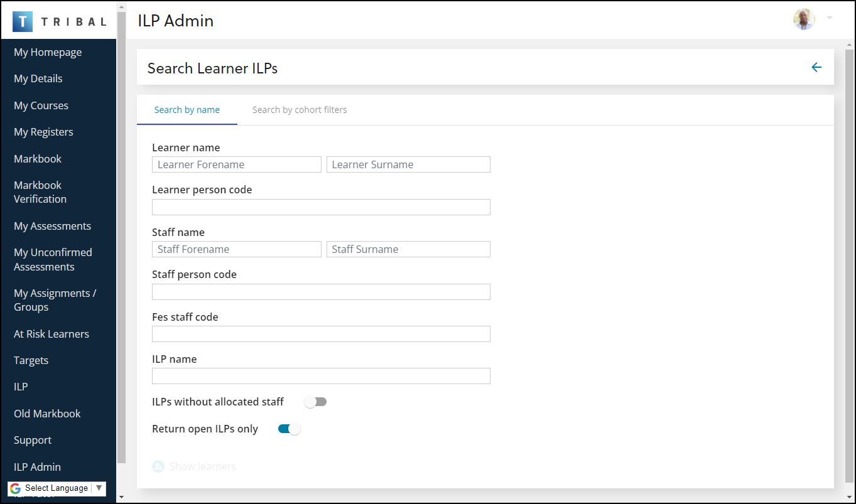856x504 pixels.
Task: Expand the Select Language dropdown
Action: point(98,488)
